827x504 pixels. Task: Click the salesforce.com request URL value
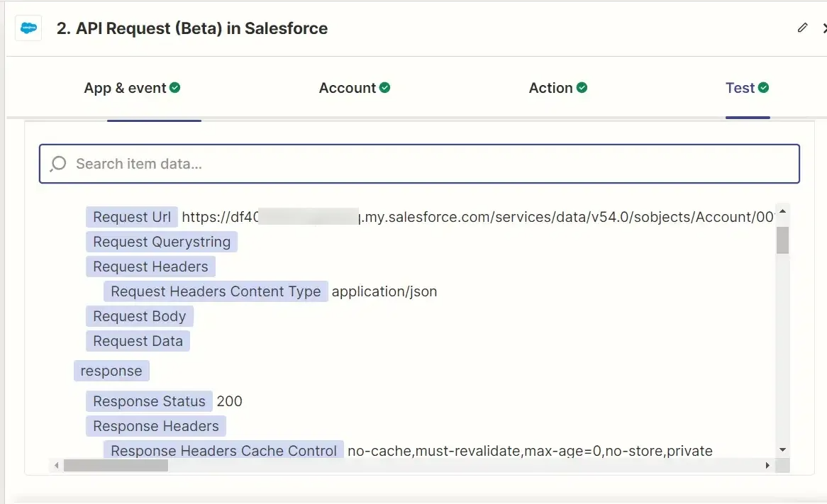(478, 217)
